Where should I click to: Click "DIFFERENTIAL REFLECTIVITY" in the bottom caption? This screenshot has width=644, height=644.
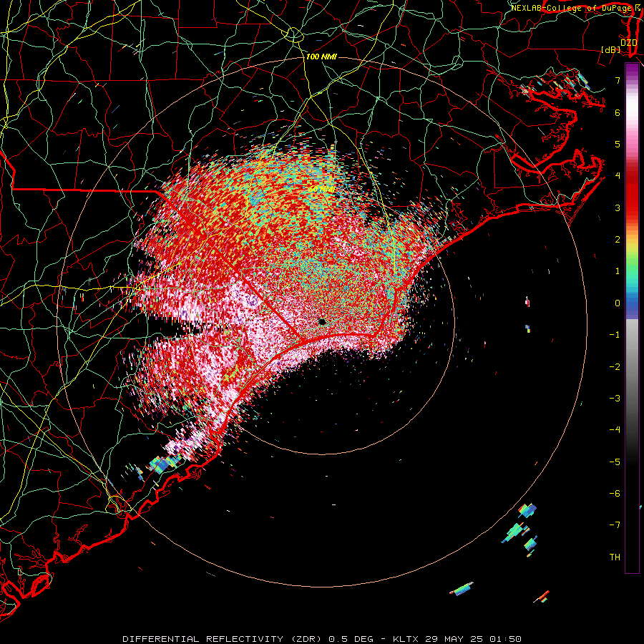click(203, 639)
